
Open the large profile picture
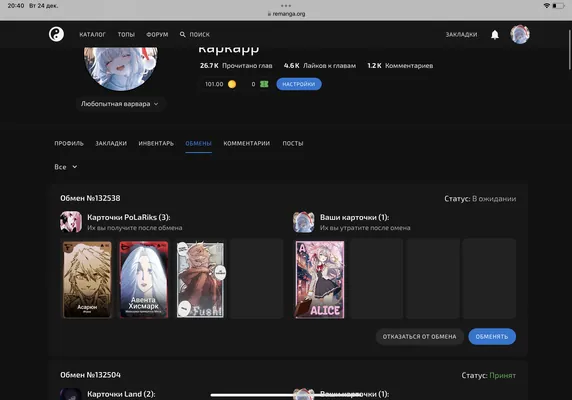tap(121, 68)
